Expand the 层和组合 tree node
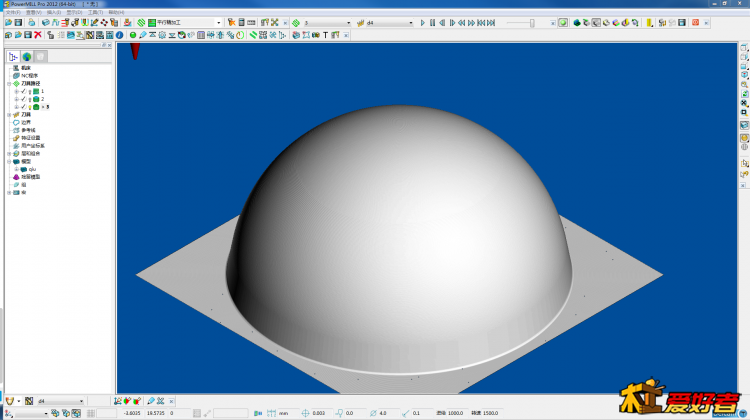The height and width of the screenshot is (420, 750). coord(9,154)
